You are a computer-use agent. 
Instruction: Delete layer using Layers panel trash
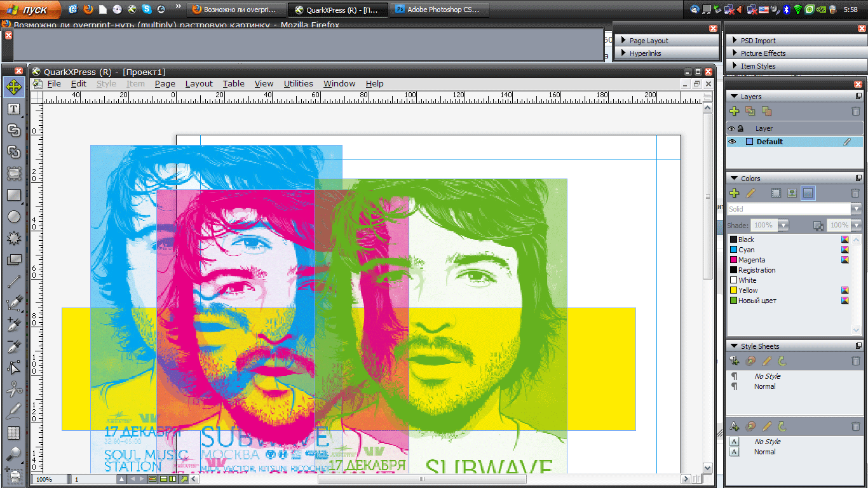[x=856, y=111]
